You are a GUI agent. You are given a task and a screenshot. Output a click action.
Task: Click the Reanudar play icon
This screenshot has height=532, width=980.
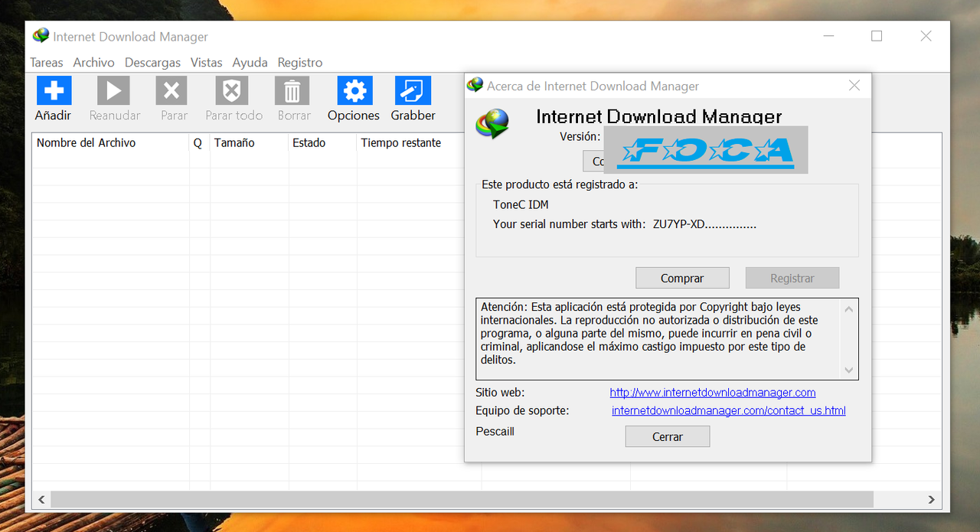pyautogui.click(x=113, y=90)
